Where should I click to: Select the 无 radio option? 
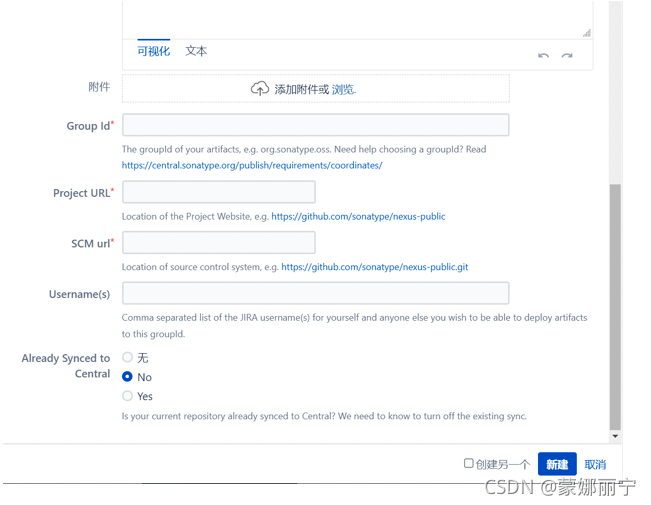127,357
